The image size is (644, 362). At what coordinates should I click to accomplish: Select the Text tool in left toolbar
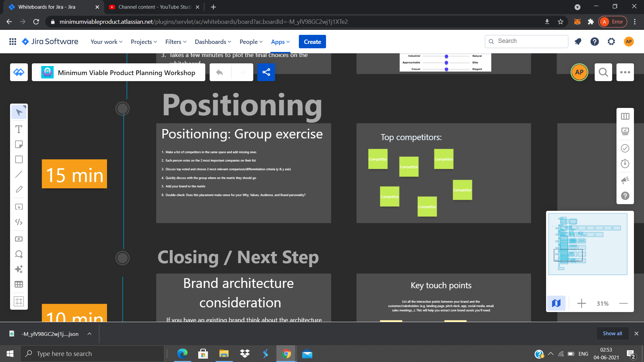[x=19, y=129]
